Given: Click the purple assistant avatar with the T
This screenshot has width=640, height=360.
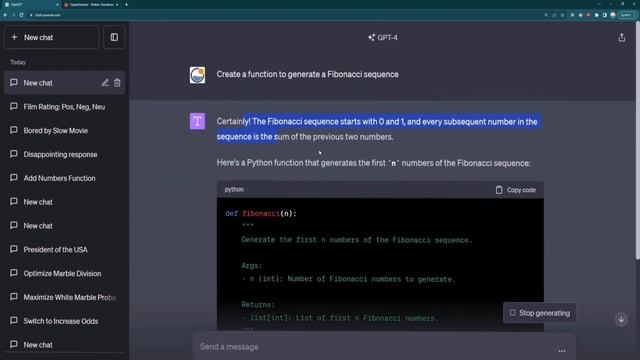Looking at the screenshot, I should pyautogui.click(x=197, y=121).
